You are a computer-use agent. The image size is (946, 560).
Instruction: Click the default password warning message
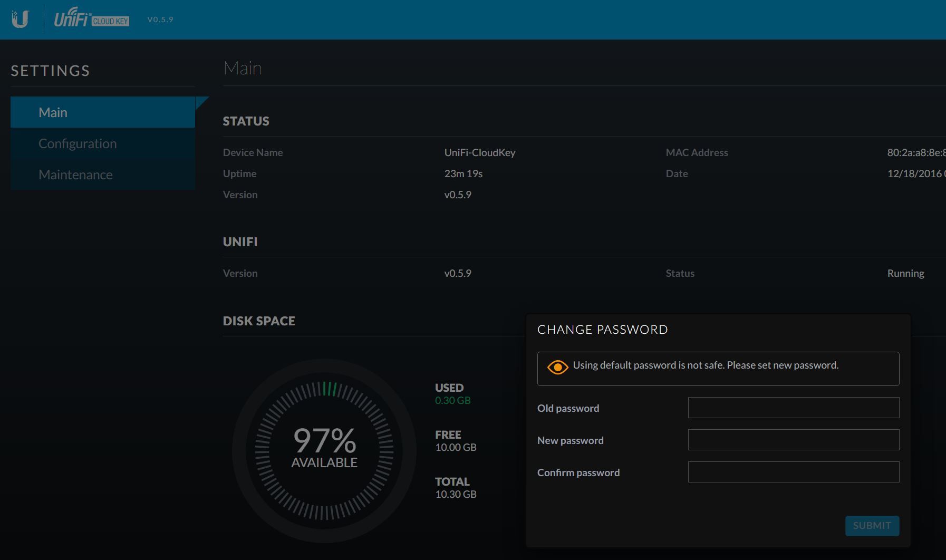[706, 365]
